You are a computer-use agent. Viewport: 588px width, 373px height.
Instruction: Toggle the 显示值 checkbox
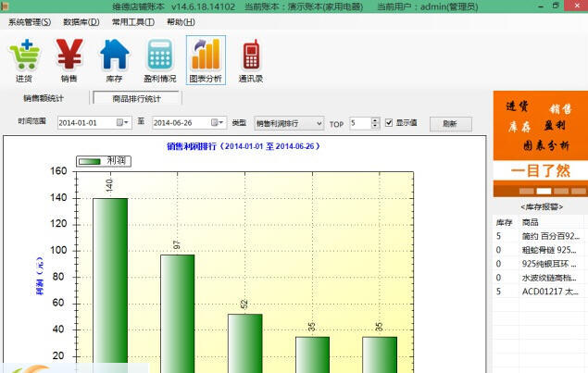(x=389, y=122)
